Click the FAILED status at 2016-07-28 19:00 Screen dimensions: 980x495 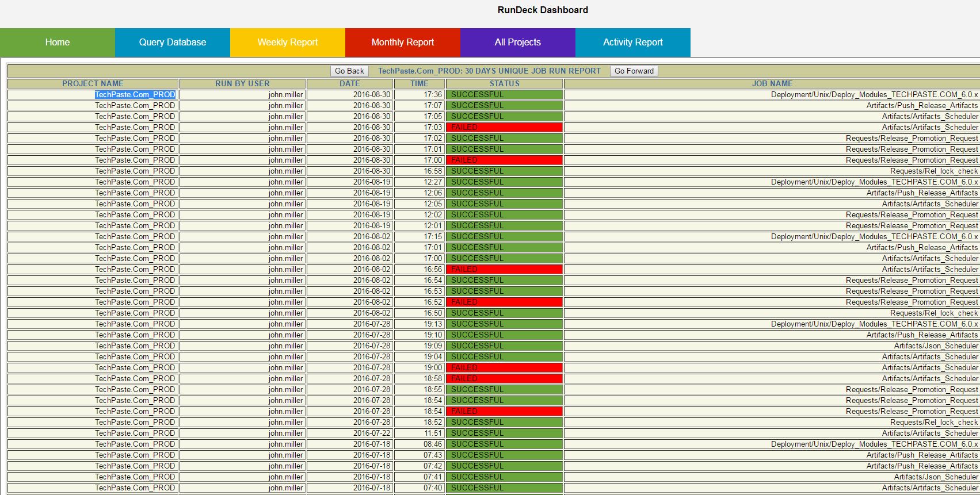point(504,368)
